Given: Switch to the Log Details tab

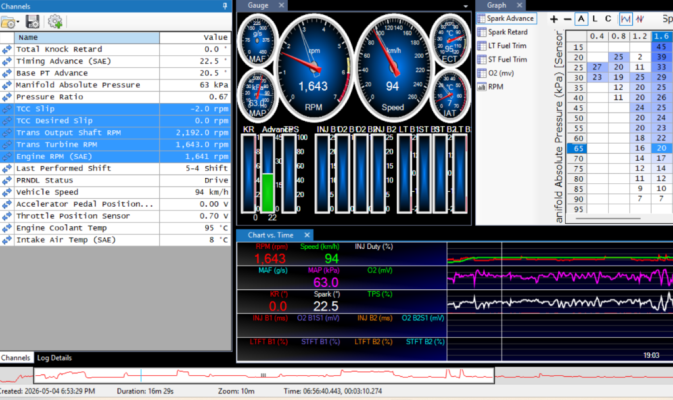Looking at the screenshot, I should tap(54, 358).
